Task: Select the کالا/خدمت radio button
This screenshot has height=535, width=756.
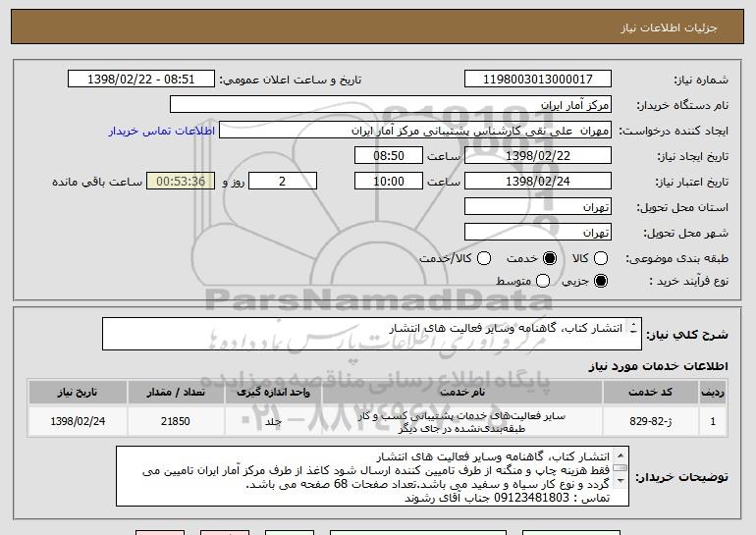Action: tap(484, 258)
